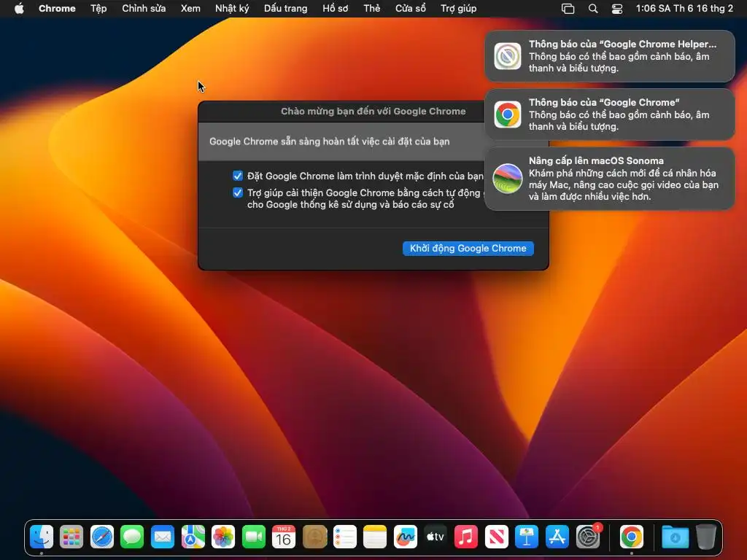Viewport: 747px width, 560px height.
Task: Open the Apple menu
Action: pos(19,9)
